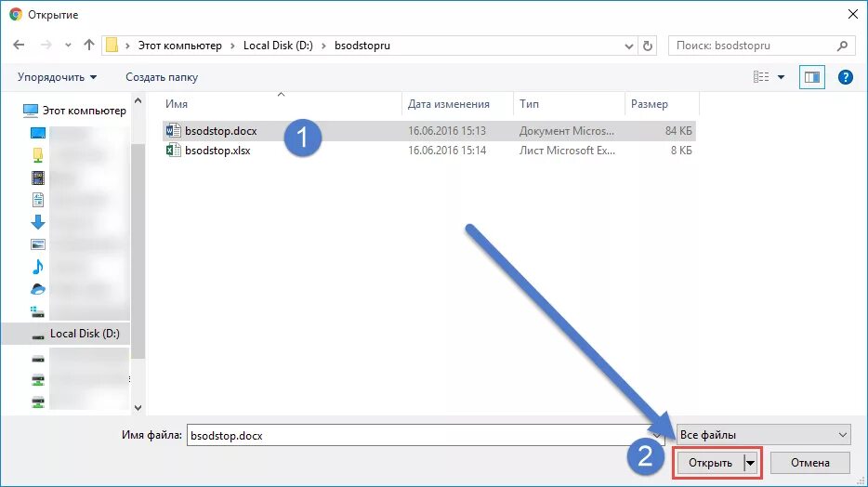The image size is (868, 487).
Task: Click the yellow folder icon in address bar
Action: coord(112,46)
